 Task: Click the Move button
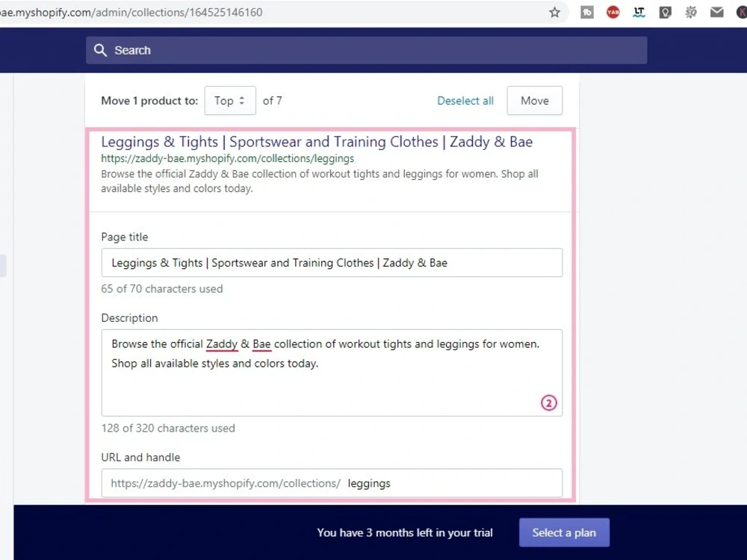[535, 101]
